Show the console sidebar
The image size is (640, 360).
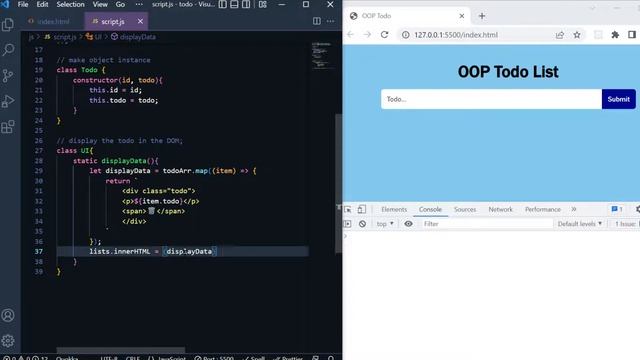pyautogui.click(x=347, y=224)
